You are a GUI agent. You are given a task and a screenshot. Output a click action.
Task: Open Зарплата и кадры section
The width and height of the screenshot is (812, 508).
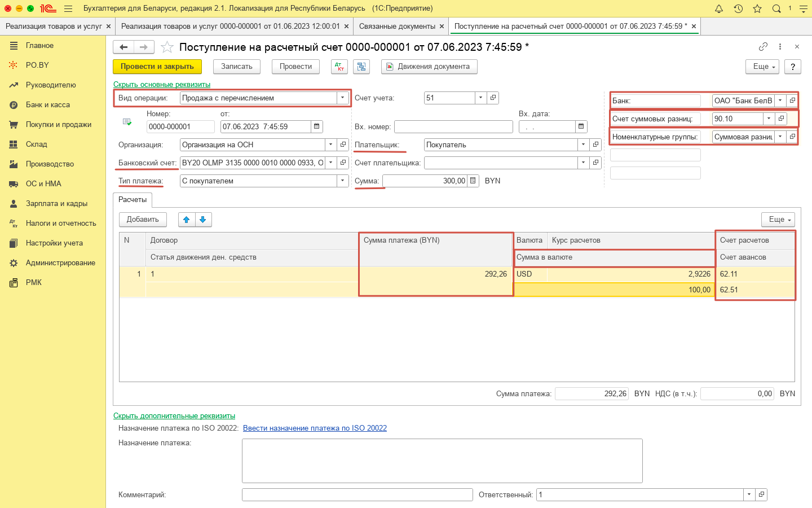tap(56, 203)
